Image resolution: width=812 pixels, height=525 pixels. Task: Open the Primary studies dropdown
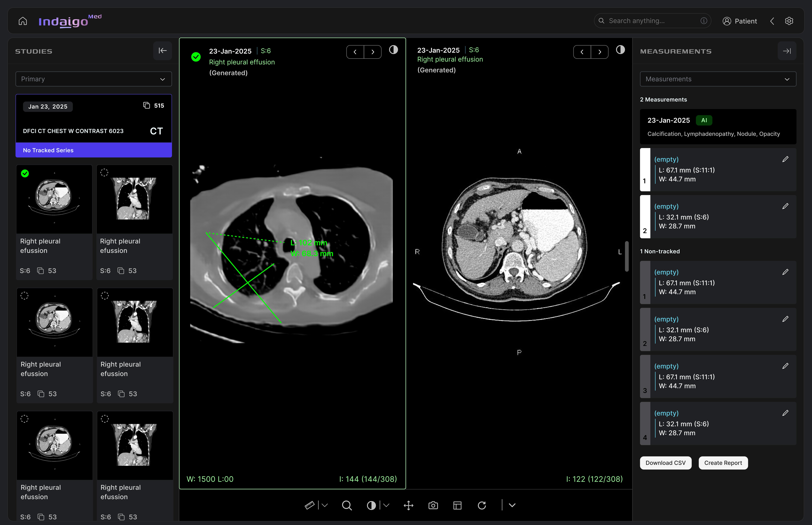94,79
